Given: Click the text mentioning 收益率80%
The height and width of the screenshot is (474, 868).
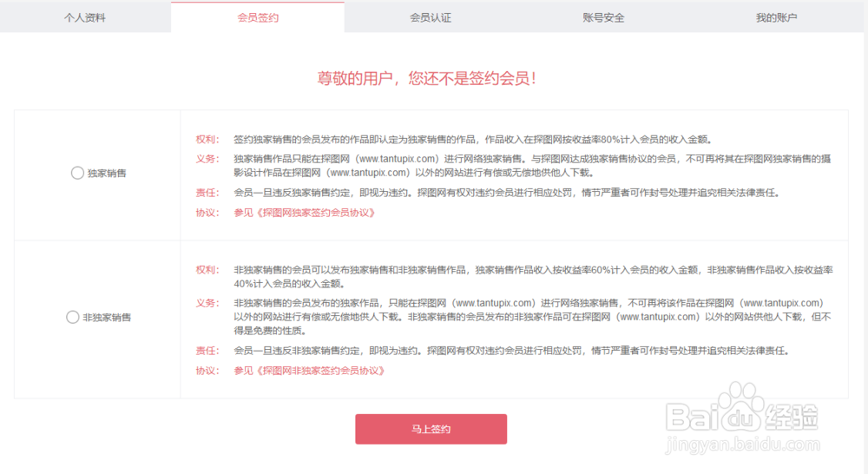Looking at the screenshot, I should [x=473, y=140].
